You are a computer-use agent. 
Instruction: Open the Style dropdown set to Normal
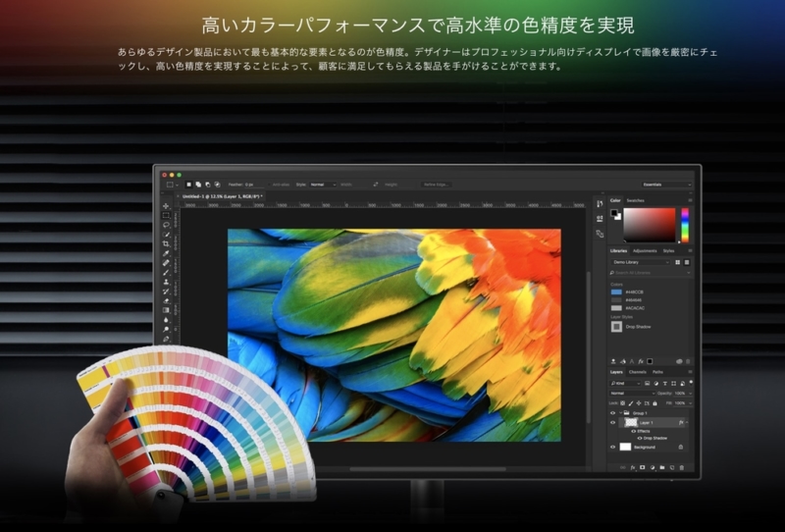pos(323,185)
